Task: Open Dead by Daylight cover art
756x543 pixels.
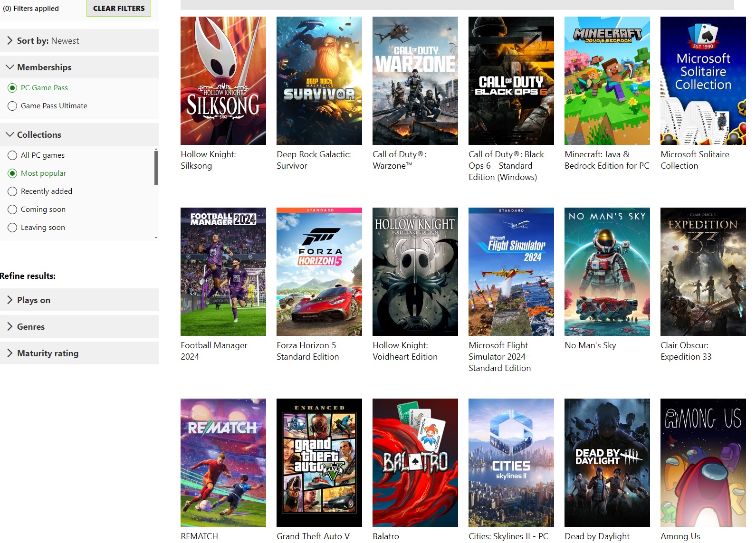Action: click(607, 463)
